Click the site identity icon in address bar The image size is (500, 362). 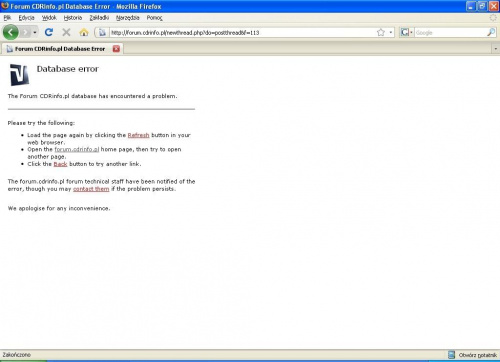point(102,32)
